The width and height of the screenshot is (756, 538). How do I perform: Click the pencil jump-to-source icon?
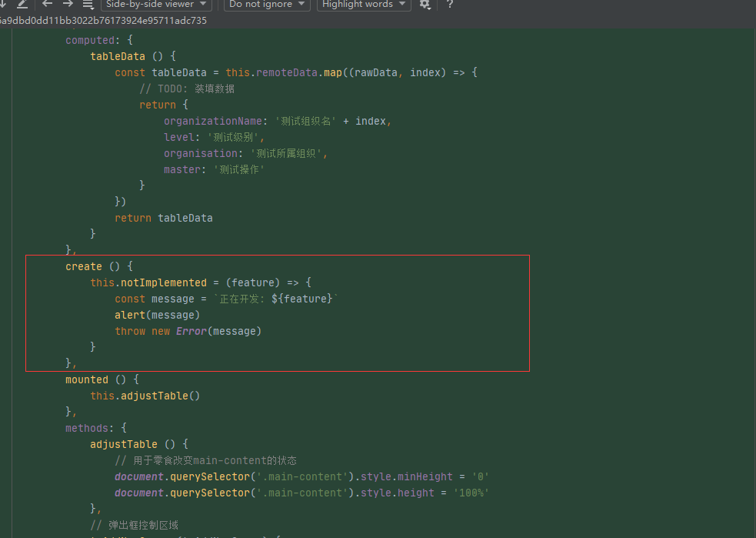[22, 4]
